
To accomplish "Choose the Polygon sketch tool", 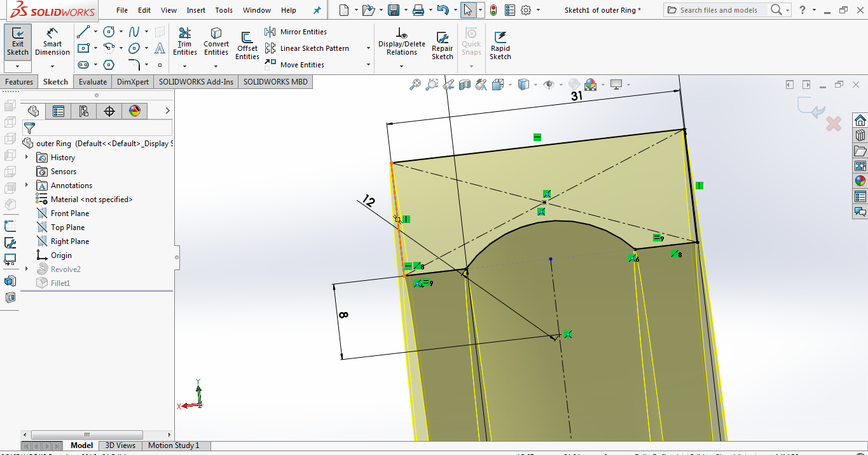I will tap(109, 65).
